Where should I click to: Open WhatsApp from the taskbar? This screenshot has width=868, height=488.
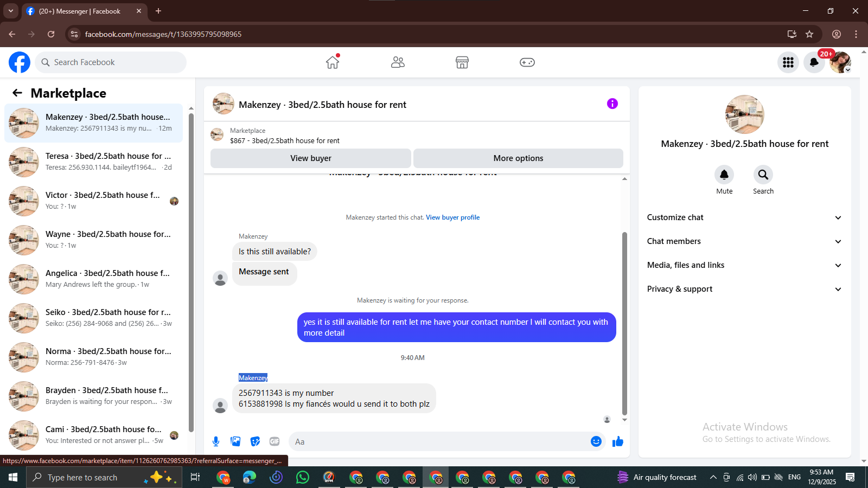pos(303,477)
